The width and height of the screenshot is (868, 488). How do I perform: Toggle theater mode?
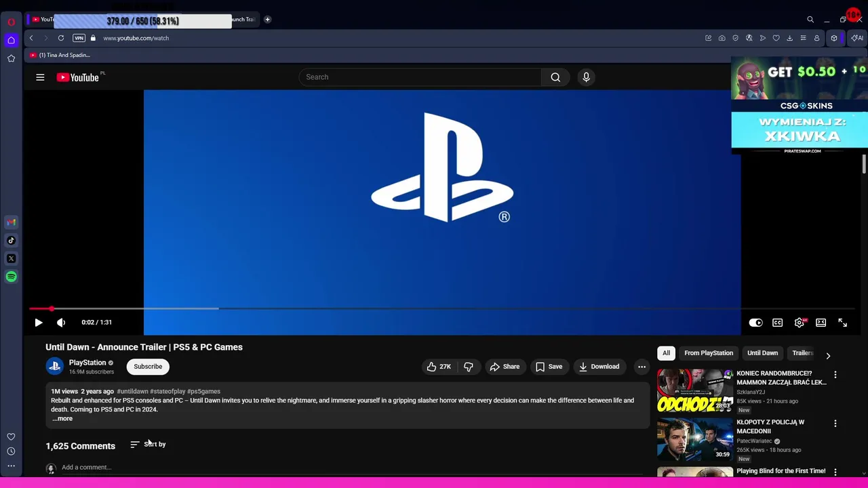click(821, 323)
